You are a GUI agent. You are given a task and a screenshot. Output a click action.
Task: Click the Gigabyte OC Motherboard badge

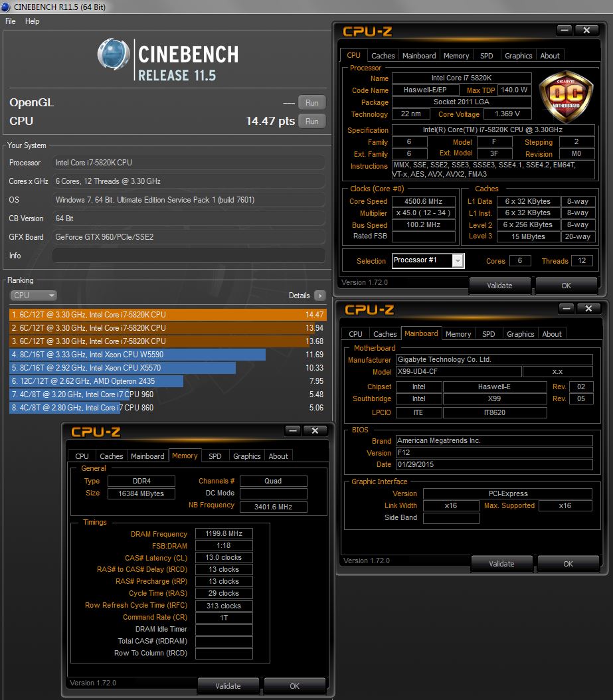566,96
